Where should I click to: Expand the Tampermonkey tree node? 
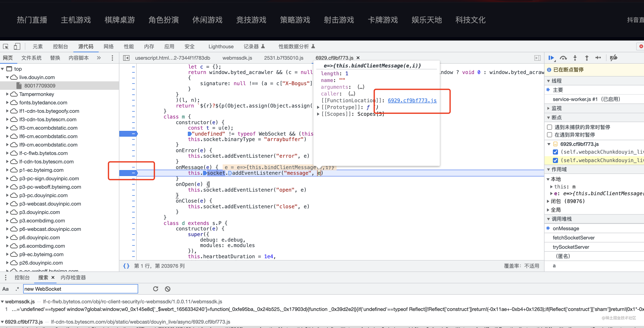7,94
